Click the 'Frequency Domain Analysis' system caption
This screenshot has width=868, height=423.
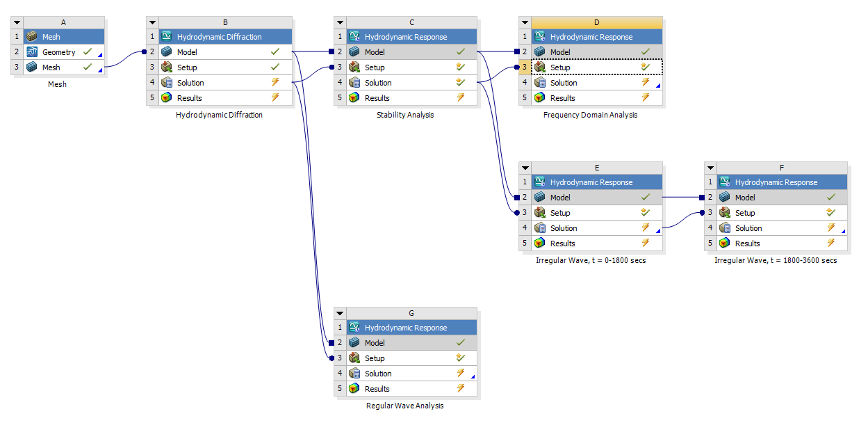pos(590,115)
